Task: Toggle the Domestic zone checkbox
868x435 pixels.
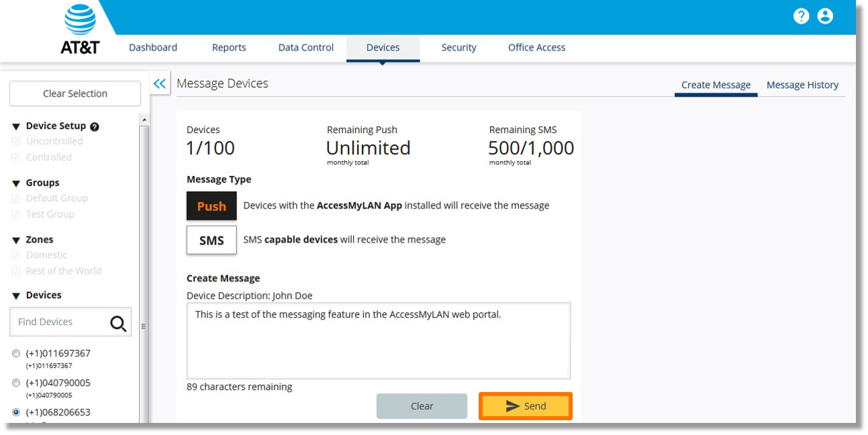Action: click(x=16, y=256)
